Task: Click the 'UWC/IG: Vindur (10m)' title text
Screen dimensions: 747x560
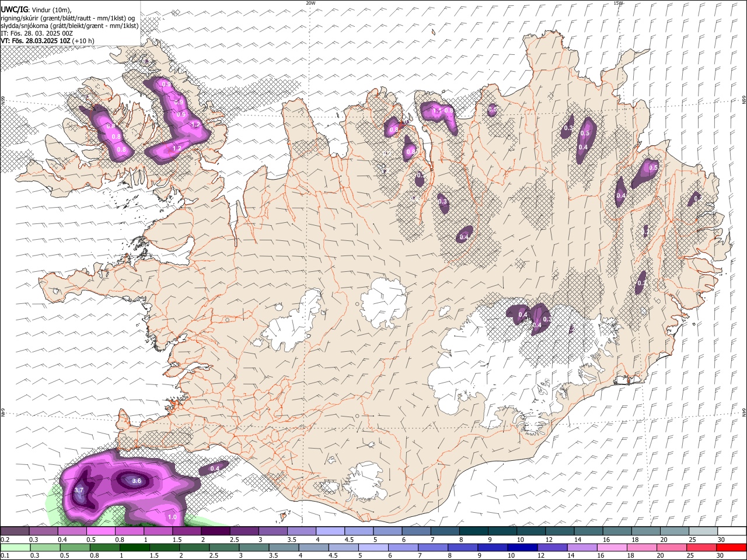Action: coord(36,10)
